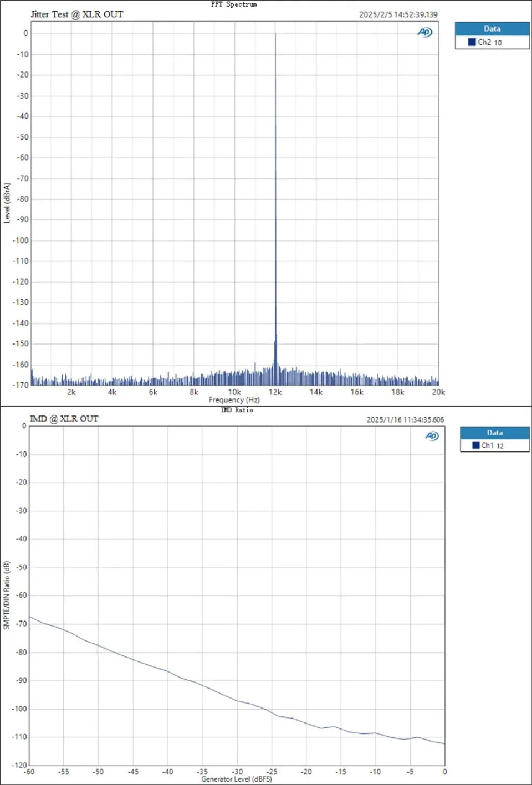Click the 10k frequency tick label
Viewport: 532px width, 785px height.
pos(234,392)
